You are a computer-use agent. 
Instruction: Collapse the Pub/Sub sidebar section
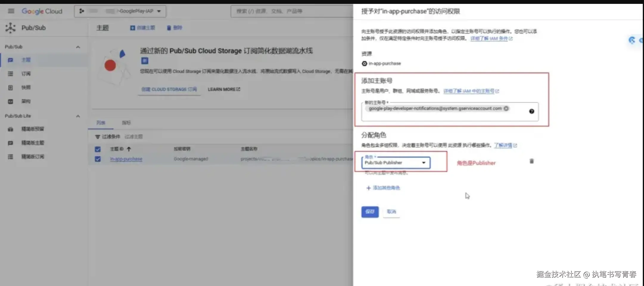click(78, 47)
